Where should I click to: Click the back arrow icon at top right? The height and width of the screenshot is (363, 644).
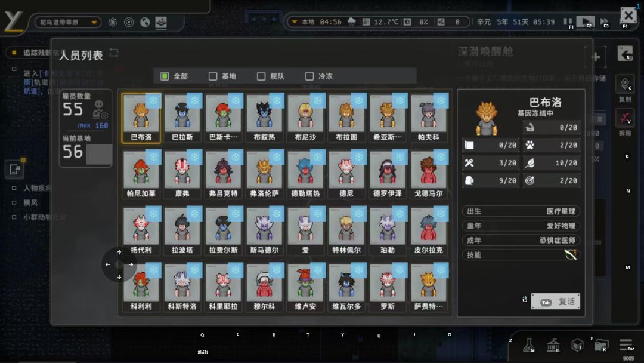pos(625,54)
